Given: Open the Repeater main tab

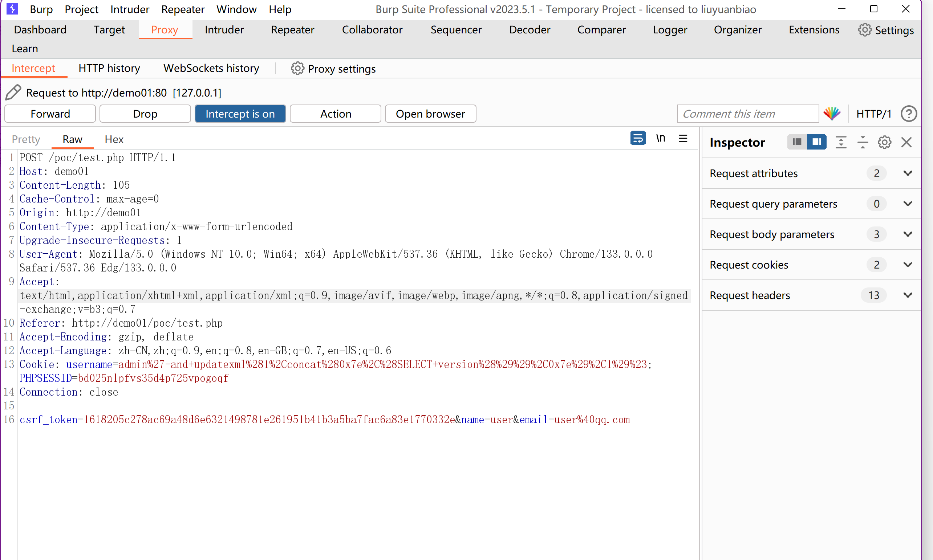Looking at the screenshot, I should point(292,30).
